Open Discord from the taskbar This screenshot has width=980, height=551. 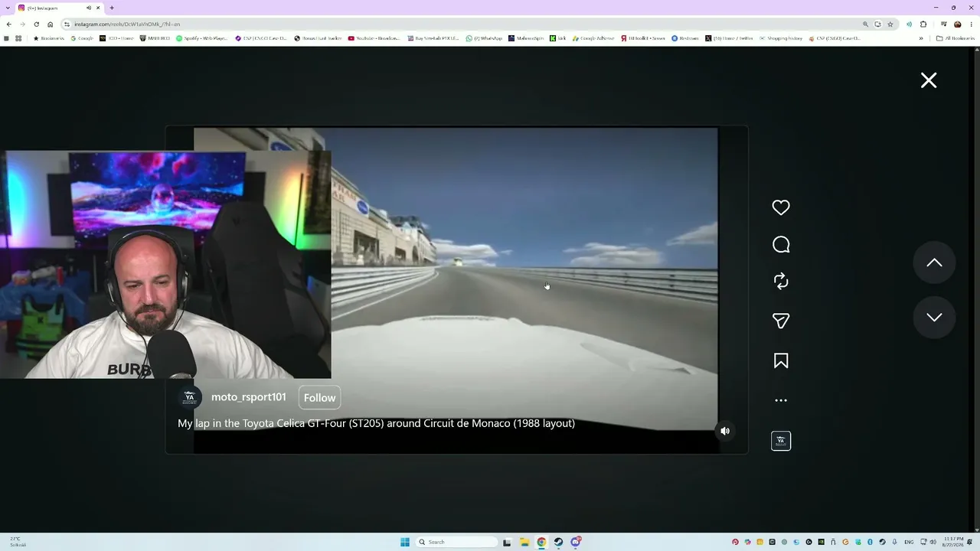coord(576,542)
